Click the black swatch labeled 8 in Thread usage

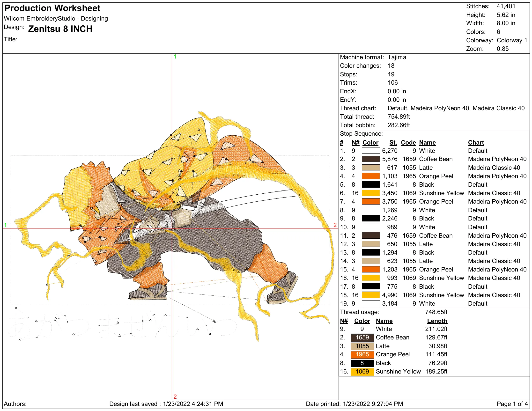362,363
